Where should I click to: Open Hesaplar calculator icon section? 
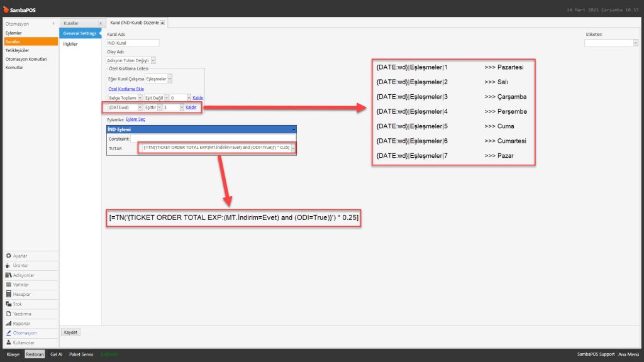click(x=9, y=294)
